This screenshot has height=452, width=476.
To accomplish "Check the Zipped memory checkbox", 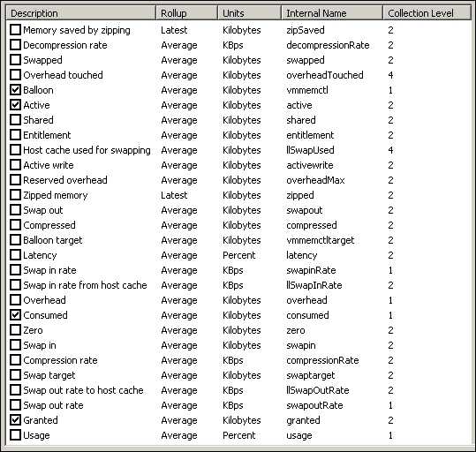I will pos(15,195).
